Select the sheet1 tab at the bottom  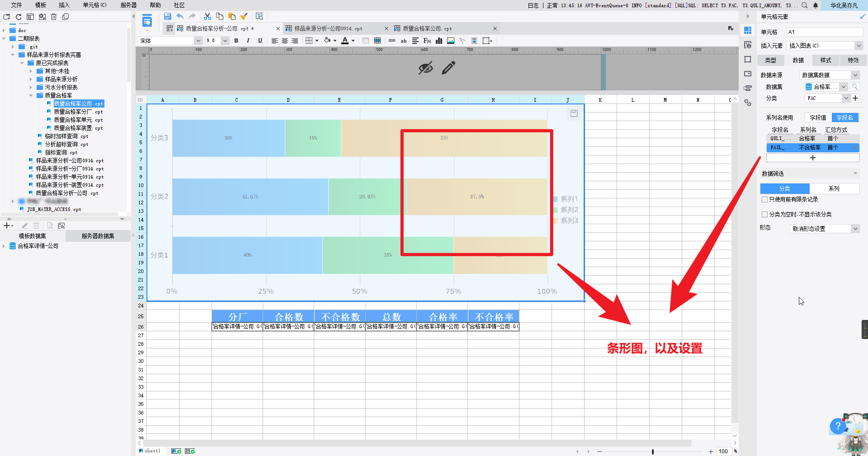click(x=150, y=451)
